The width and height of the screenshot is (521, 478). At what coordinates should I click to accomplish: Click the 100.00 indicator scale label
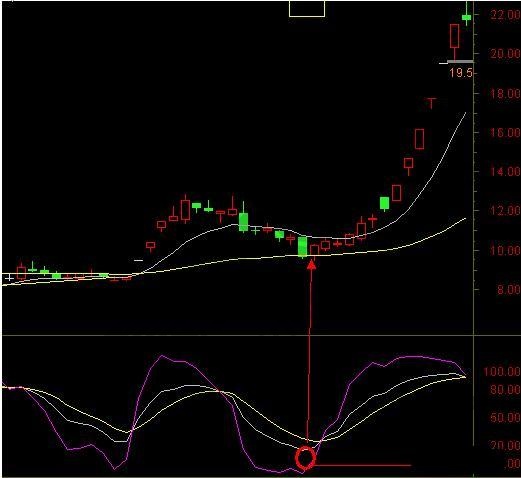pos(502,371)
